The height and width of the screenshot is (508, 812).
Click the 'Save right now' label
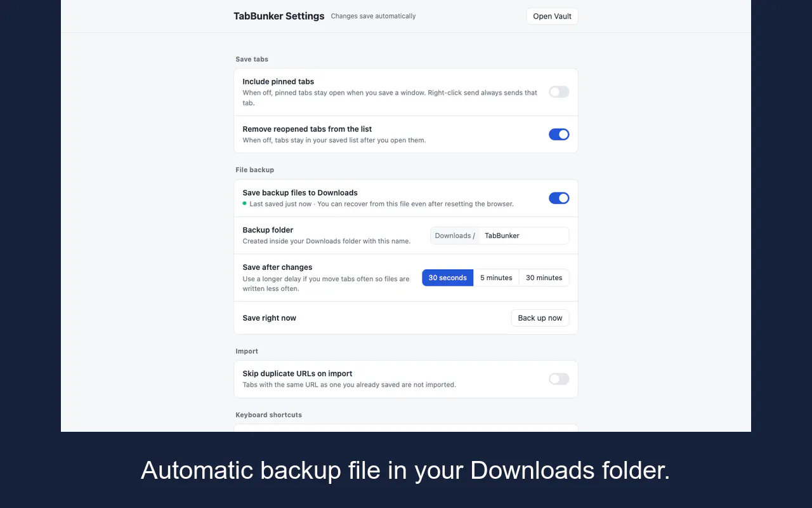point(270,318)
